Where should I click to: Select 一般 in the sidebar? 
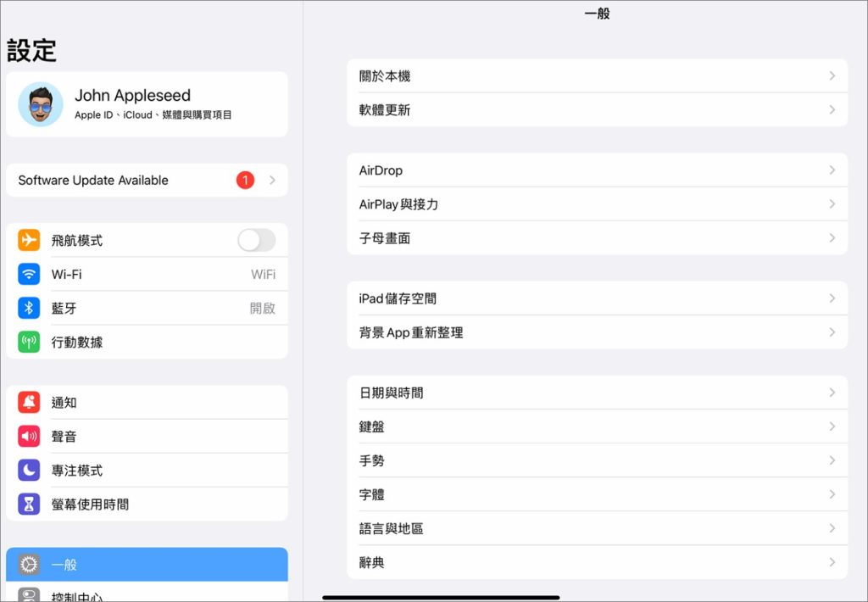(147, 565)
